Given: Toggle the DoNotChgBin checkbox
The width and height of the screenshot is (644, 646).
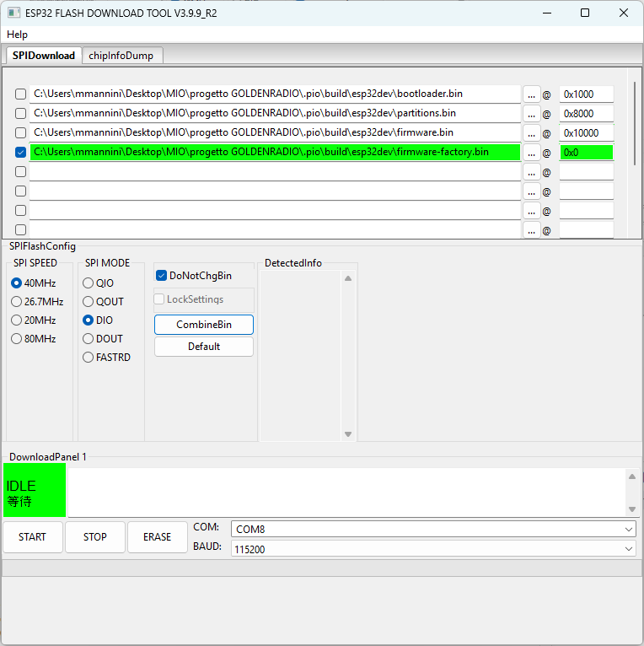Looking at the screenshot, I should pos(161,276).
